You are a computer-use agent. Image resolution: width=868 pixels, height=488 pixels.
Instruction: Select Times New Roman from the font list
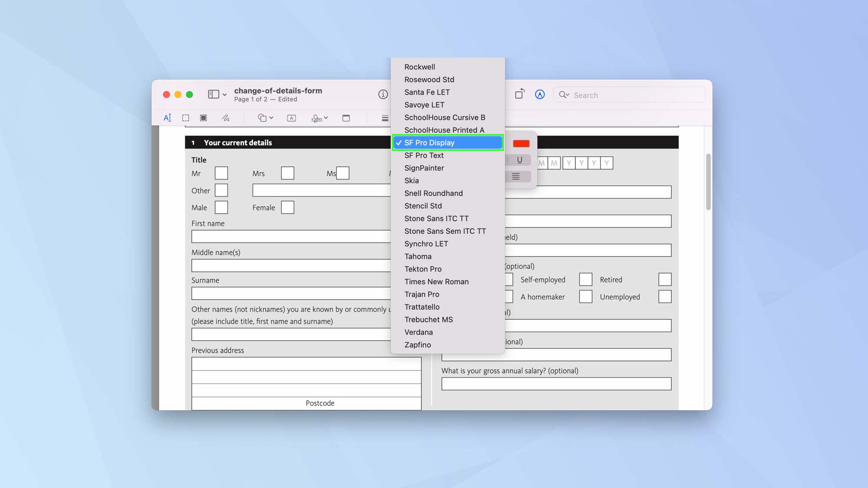tap(436, 282)
